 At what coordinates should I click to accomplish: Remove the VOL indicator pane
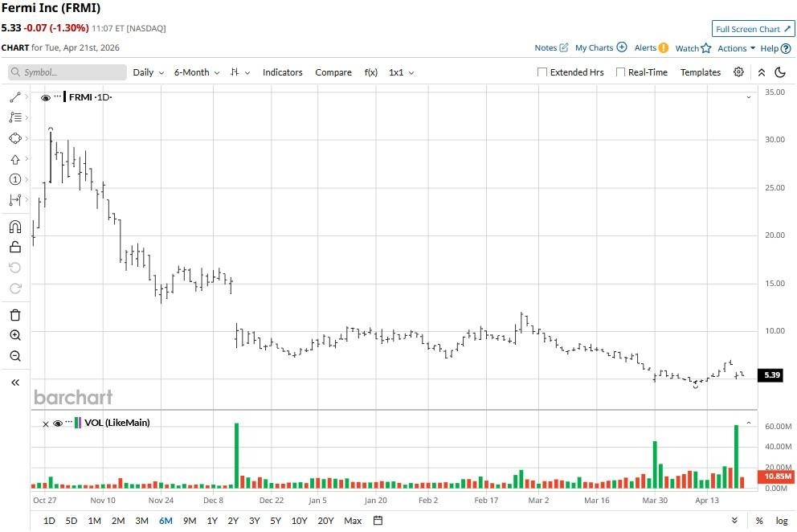(x=46, y=424)
